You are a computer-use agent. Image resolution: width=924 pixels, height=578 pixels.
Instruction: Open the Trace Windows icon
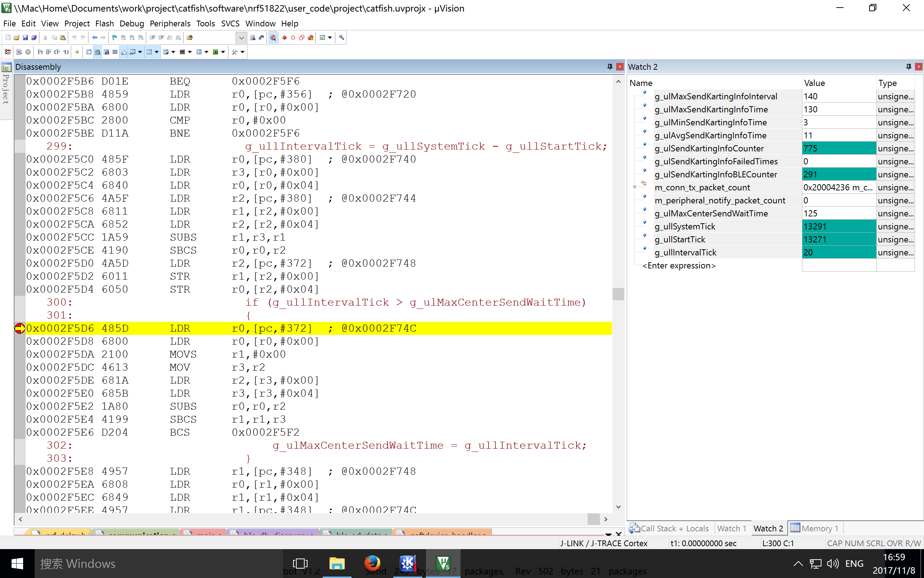[x=199, y=52]
